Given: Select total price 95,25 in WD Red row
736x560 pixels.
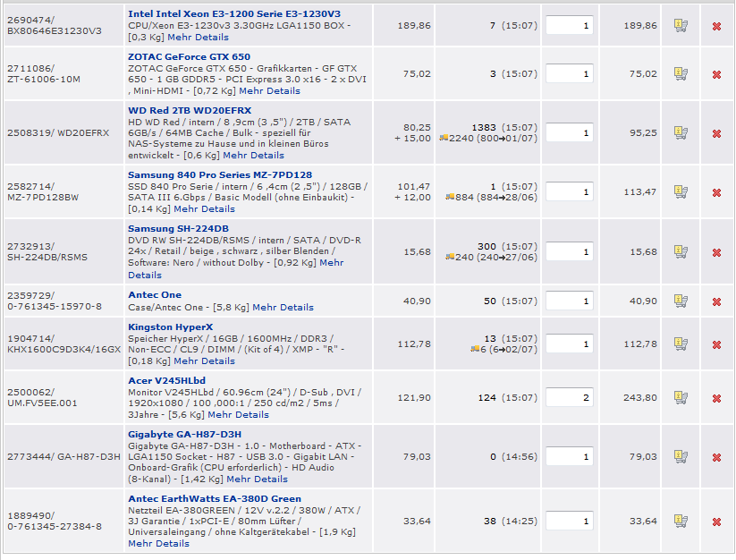Looking at the screenshot, I should pos(643,132).
